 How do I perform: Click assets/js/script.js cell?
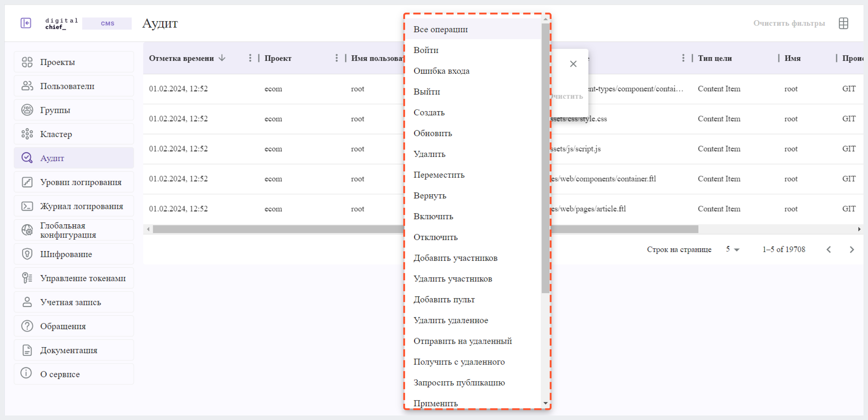point(576,148)
